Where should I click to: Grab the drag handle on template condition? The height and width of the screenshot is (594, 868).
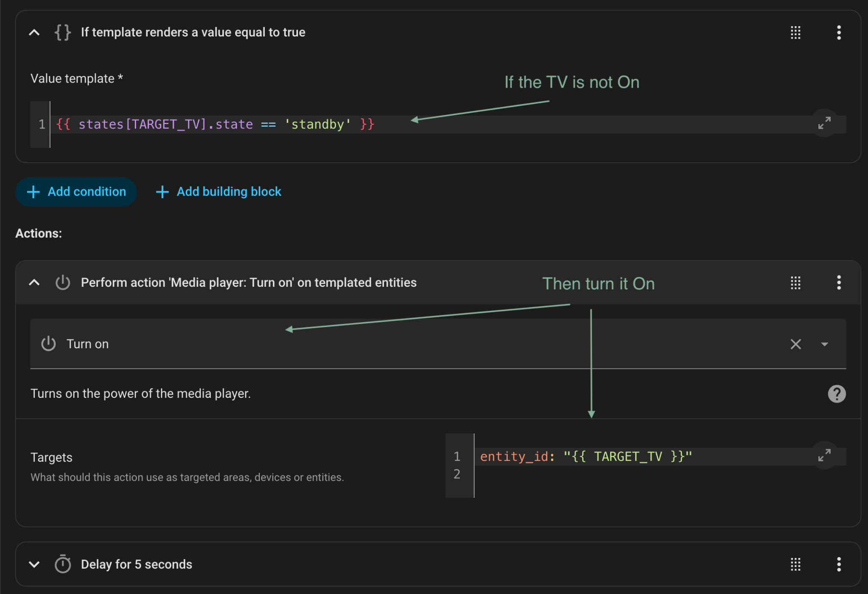(x=796, y=32)
